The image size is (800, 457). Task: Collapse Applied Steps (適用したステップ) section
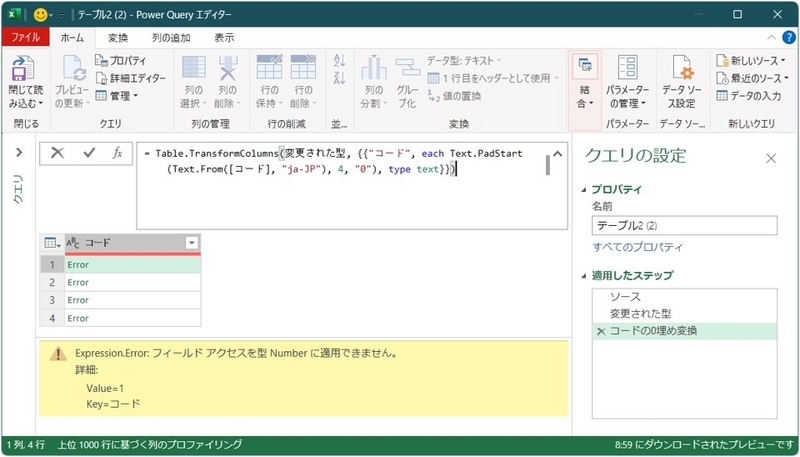pyautogui.click(x=584, y=276)
